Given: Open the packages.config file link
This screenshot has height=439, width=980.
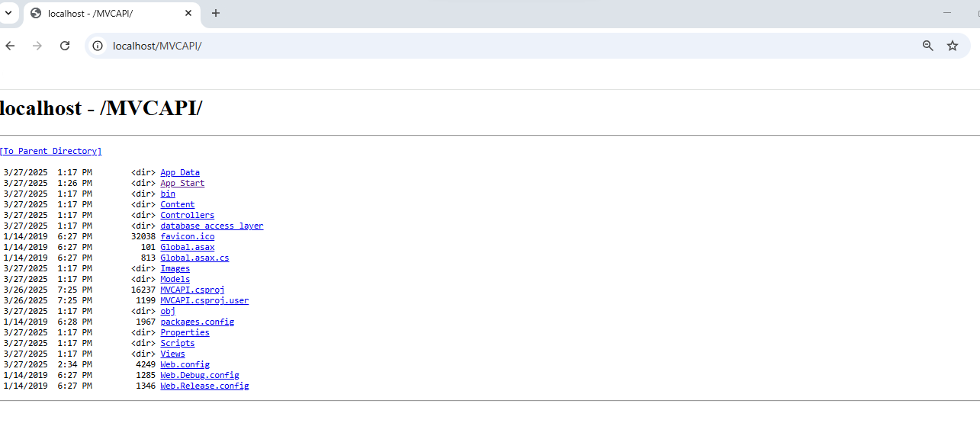Looking at the screenshot, I should (x=197, y=322).
